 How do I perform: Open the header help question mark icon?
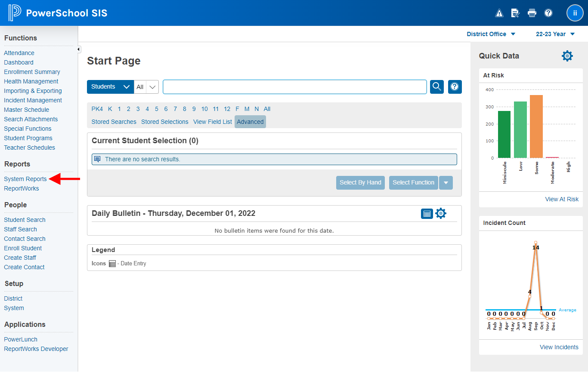(548, 13)
